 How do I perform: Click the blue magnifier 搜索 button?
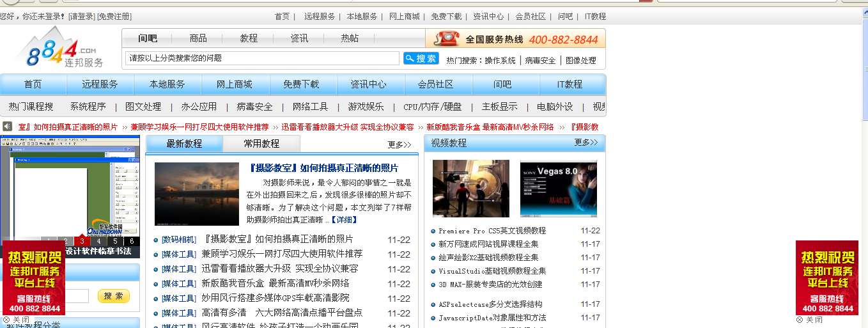pyautogui.click(x=421, y=58)
